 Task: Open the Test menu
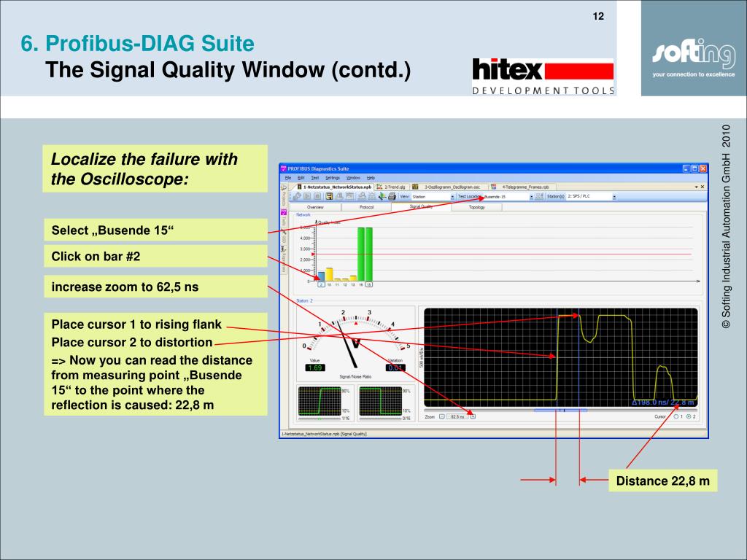point(315,178)
